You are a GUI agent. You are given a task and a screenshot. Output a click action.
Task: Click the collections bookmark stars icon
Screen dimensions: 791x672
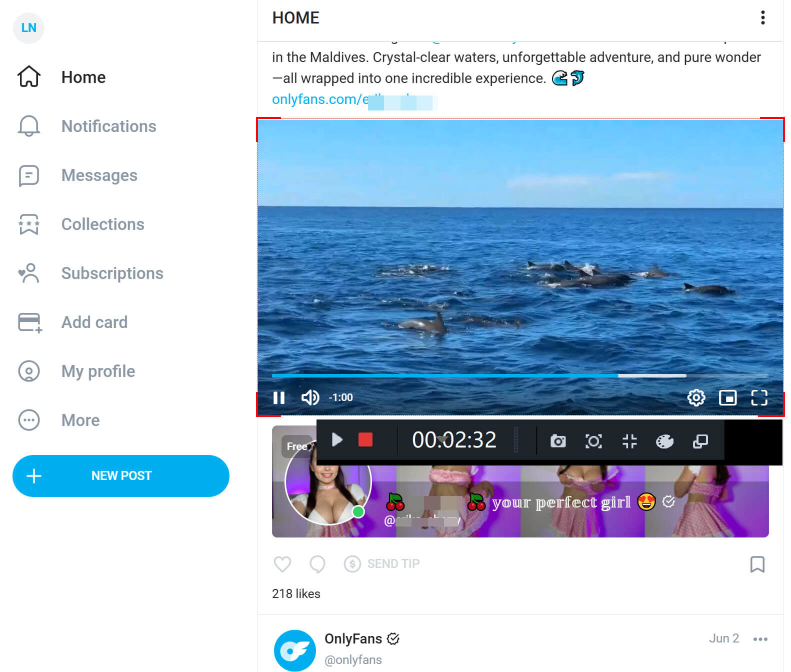[29, 224]
